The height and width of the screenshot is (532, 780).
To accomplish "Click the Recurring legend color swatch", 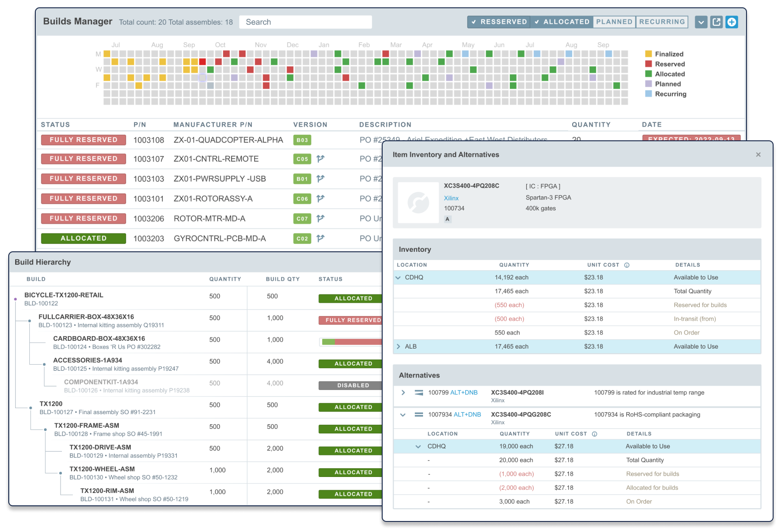I will click(x=648, y=94).
